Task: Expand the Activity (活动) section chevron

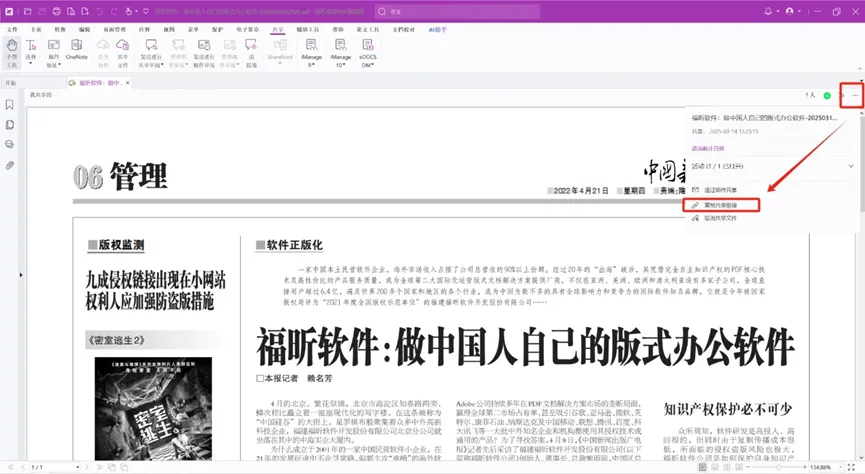Action: (851, 166)
